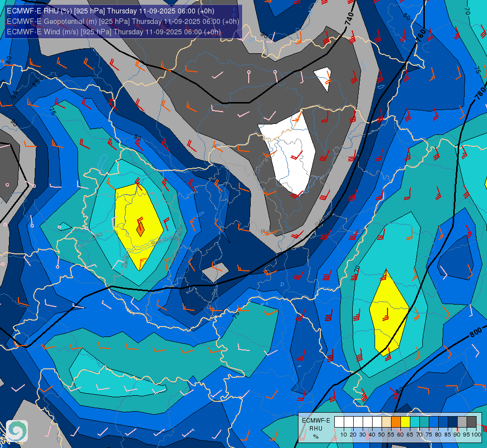Pick the bright blue 75–80% legend swatch

[434, 422]
